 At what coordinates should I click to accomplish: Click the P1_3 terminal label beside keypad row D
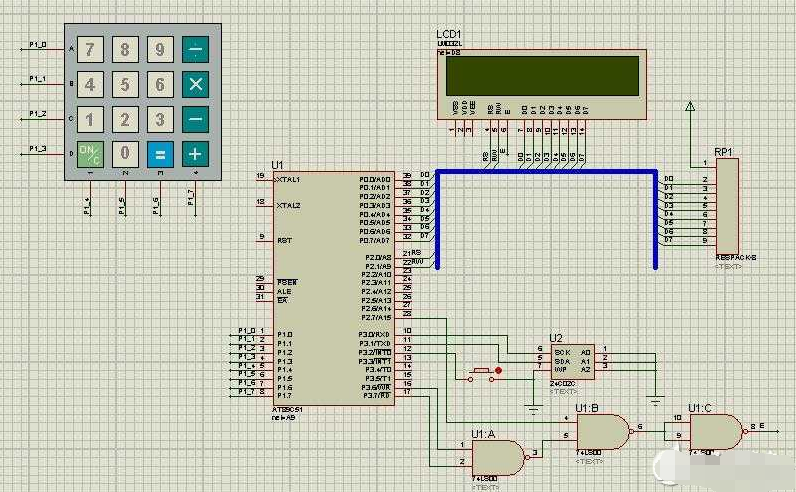pyautogui.click(x=38, y=149)
